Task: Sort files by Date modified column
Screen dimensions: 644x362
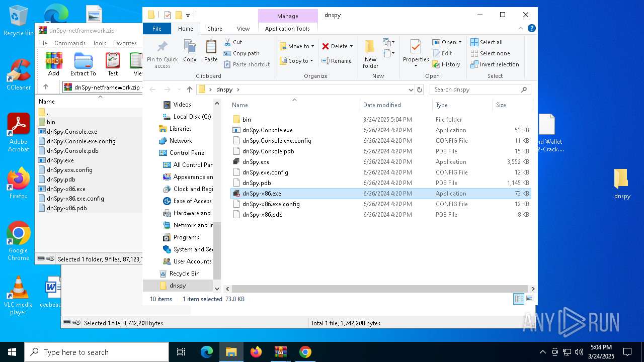Action: [396, 105]
